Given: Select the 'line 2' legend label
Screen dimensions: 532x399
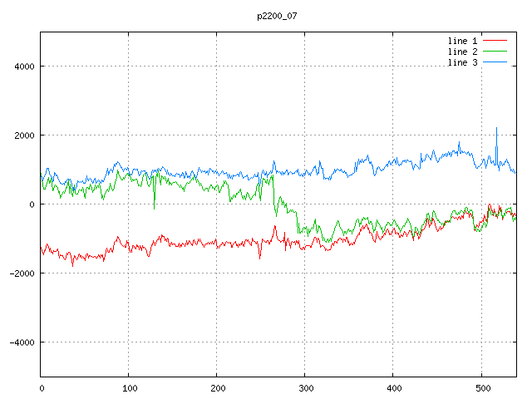Looking at the screenshot, I should coord(462,52).
